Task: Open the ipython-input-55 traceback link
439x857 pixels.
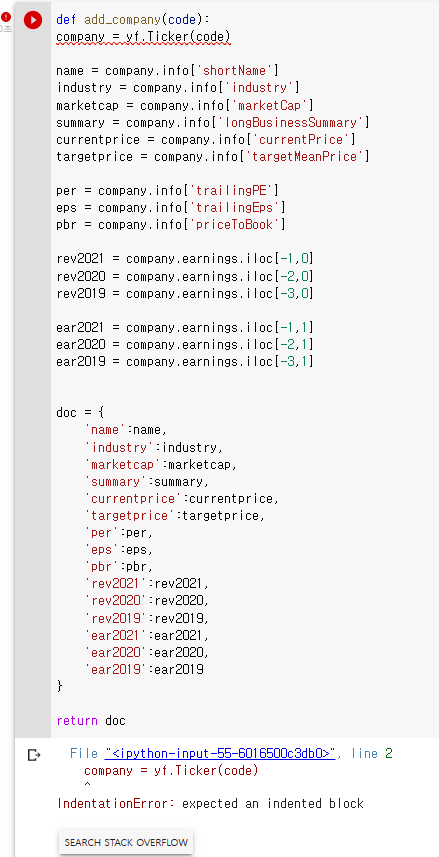Action: [x=219, y=753]
